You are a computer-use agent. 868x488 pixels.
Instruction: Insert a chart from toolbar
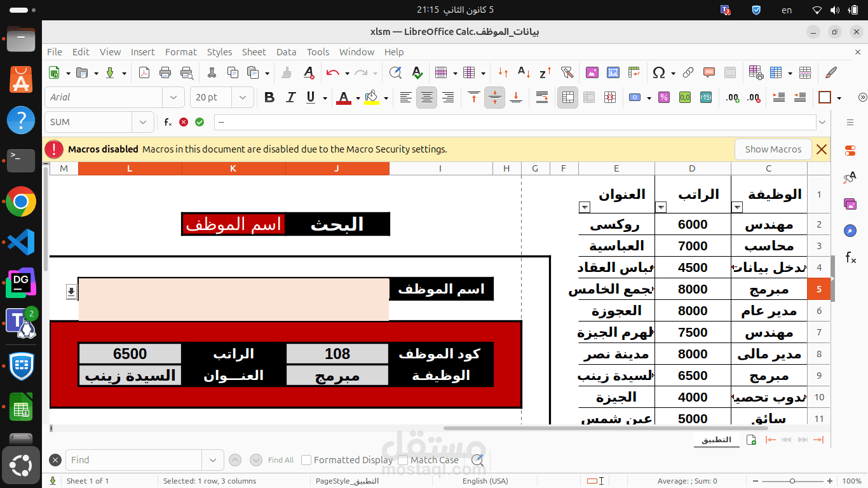point(613,72)
